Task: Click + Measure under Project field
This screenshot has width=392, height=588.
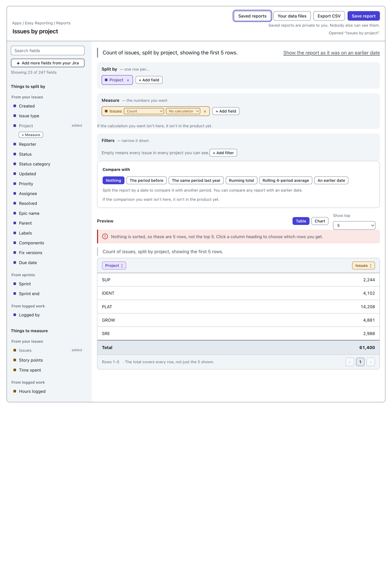Action: point(31,135)
